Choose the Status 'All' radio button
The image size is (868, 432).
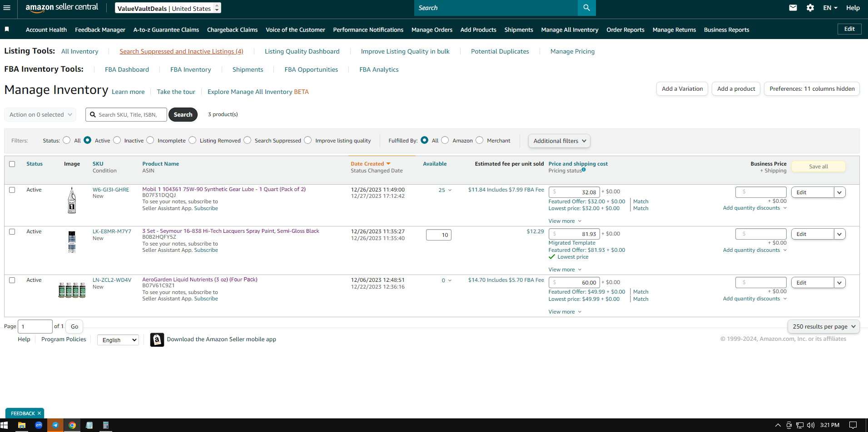(67, 140)
